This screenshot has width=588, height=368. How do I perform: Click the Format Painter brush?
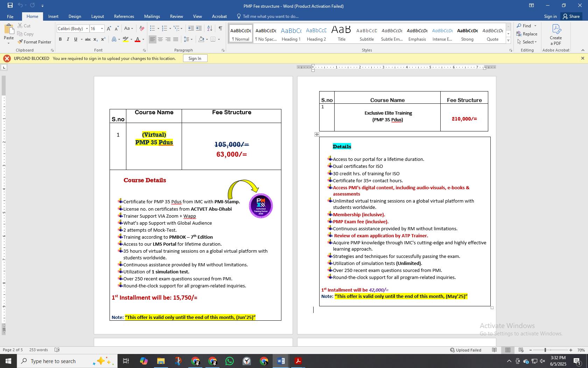[34, 42]
